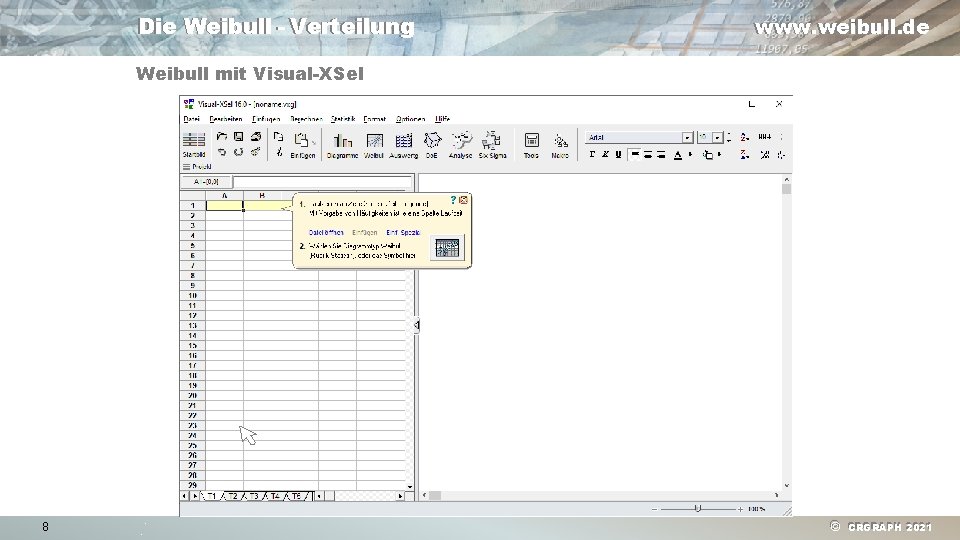Click the zoom slider handle
The height and width of the screenshot is (540, 960).
[697, 509]
